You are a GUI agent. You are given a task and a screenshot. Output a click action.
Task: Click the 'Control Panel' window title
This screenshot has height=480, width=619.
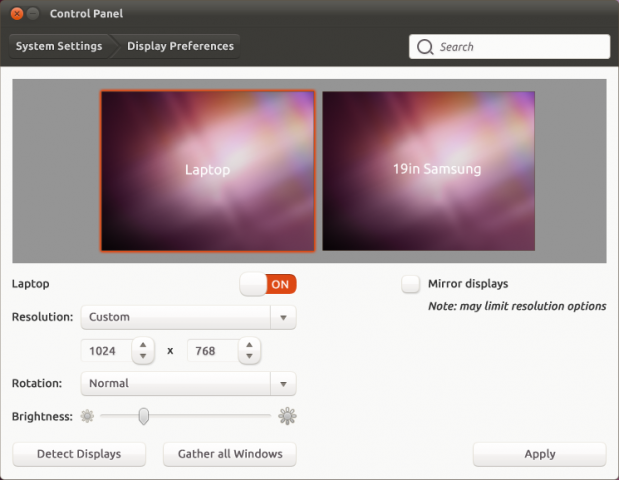[x=86, y=14]
